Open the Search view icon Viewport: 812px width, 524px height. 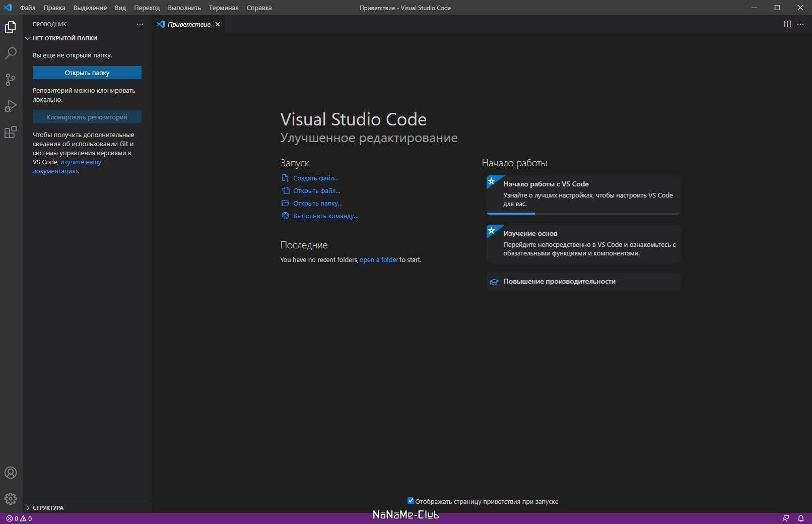(x=11, y=53)
